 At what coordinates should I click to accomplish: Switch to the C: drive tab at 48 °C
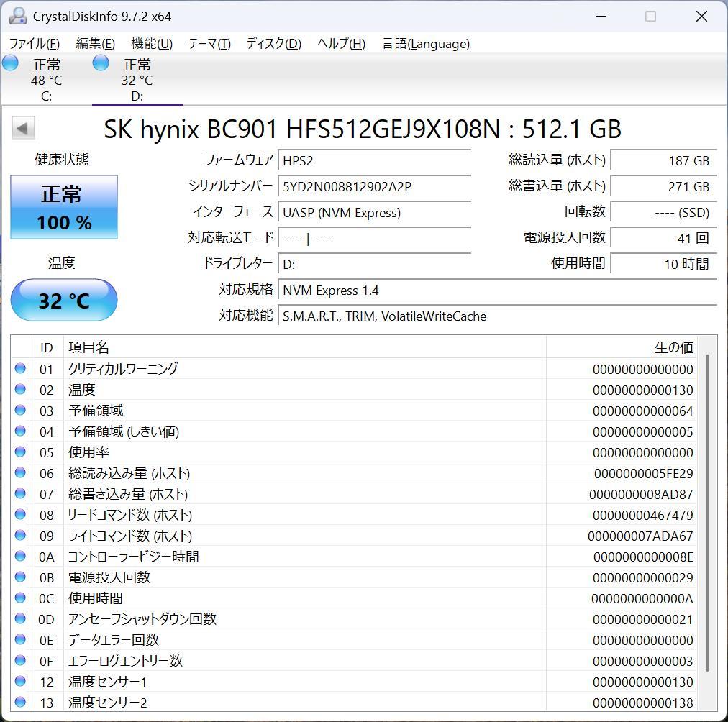[46, 79]
